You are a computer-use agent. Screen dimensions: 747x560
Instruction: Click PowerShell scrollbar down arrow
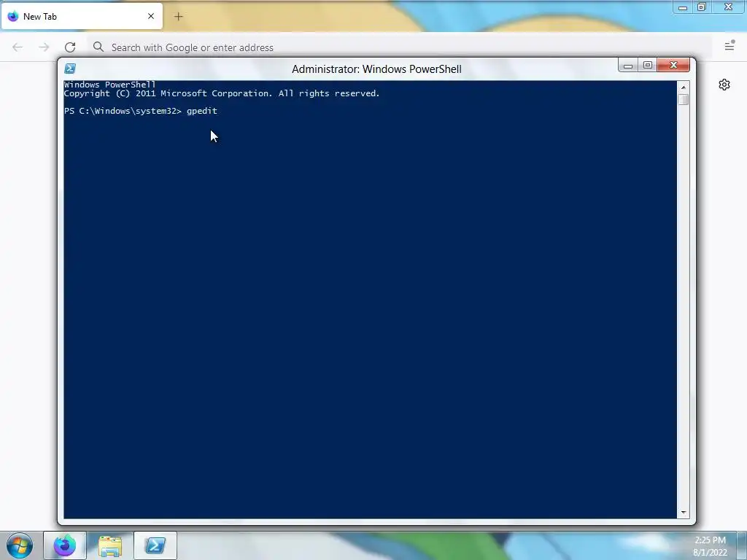[x=683, y=513]
